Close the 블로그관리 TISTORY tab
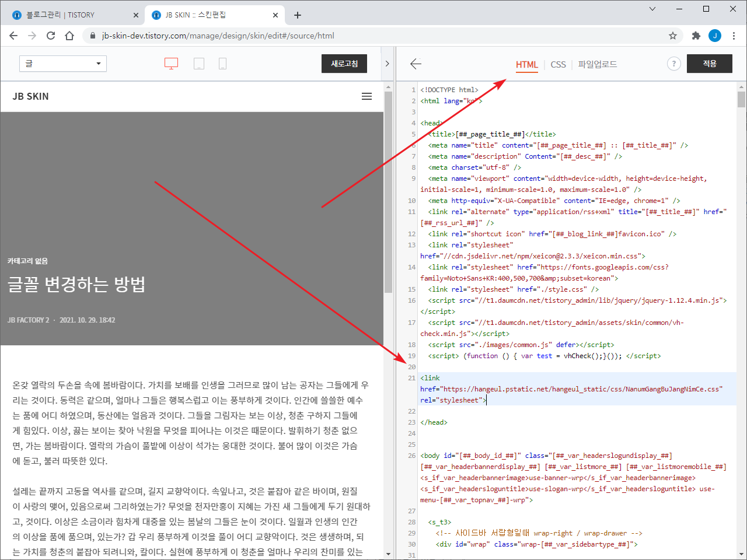Viewport: 747px width, 560px height. 136,15
